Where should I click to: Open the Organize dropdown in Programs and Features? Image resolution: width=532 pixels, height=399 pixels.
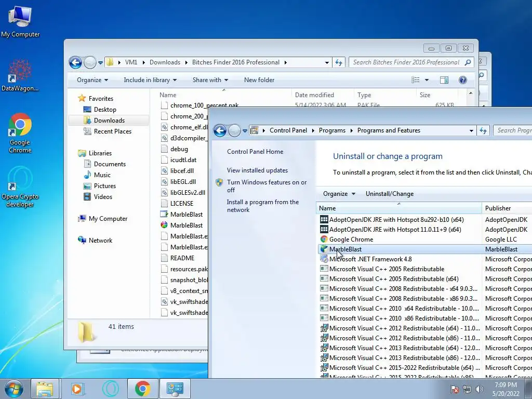(x=339, y=194)
